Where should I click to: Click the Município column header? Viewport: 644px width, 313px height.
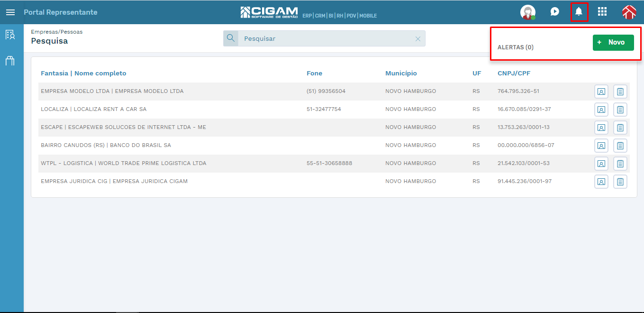[401, 73]
